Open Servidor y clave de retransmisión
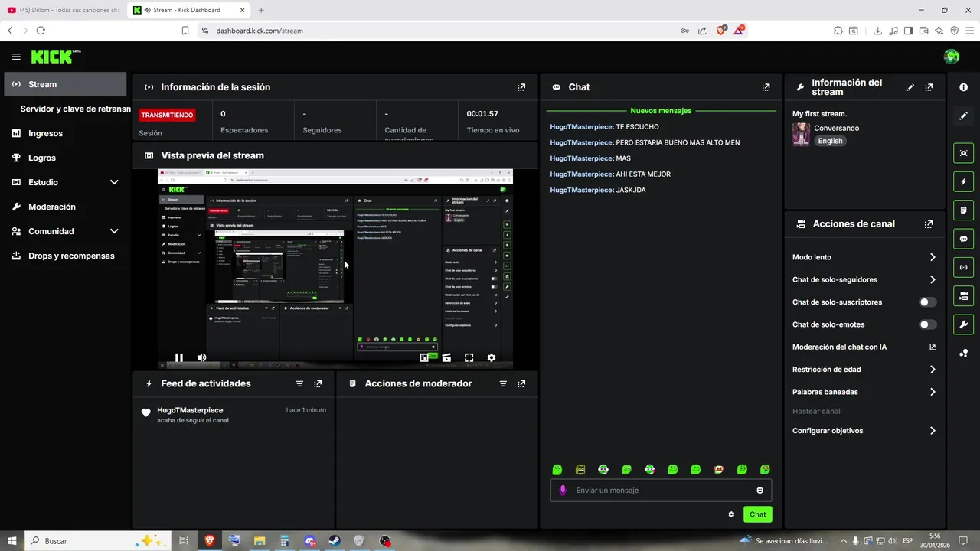The width and height of the screenshot is (980, 551). tap(75, 109)
